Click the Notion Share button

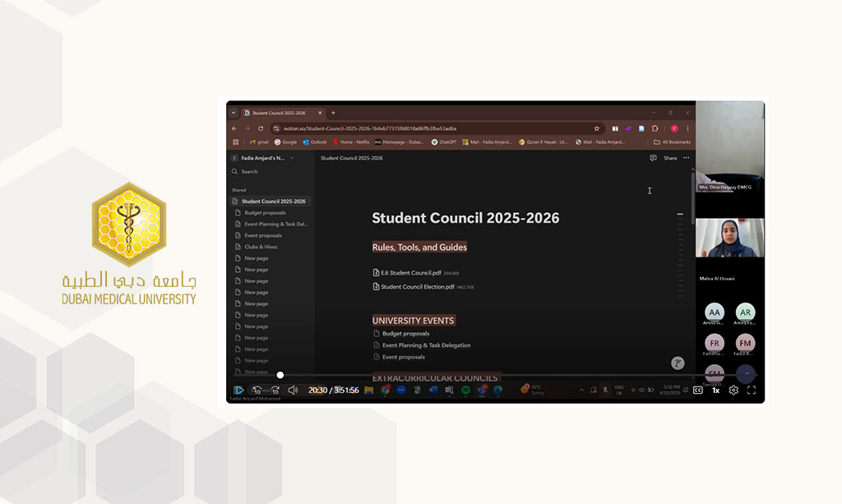click(x=670, y=159)
